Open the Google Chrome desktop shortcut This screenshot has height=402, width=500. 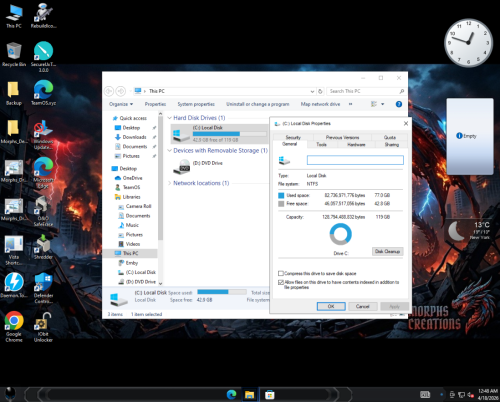click(x=14, y=326)
